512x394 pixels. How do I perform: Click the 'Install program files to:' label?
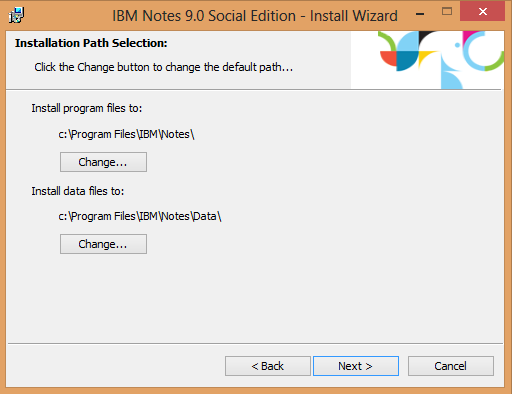coord(87,108)
